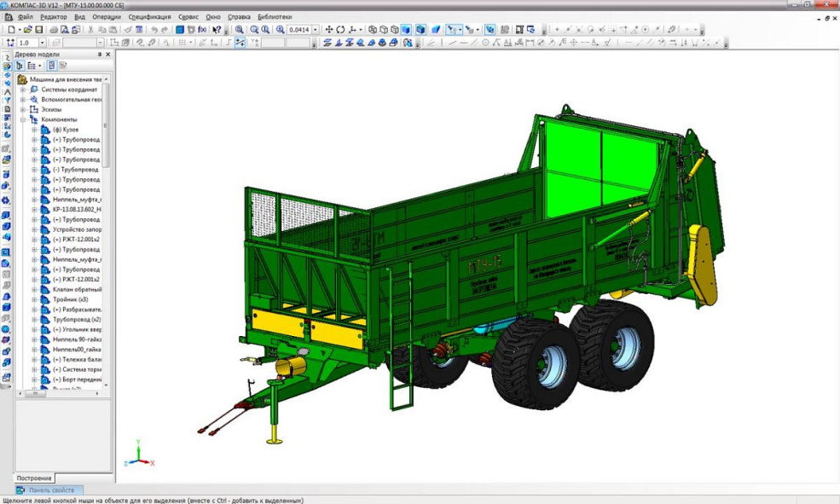Select the Pan view tool
The width and height of the screenshot is (840, 504).
point(329,29)
